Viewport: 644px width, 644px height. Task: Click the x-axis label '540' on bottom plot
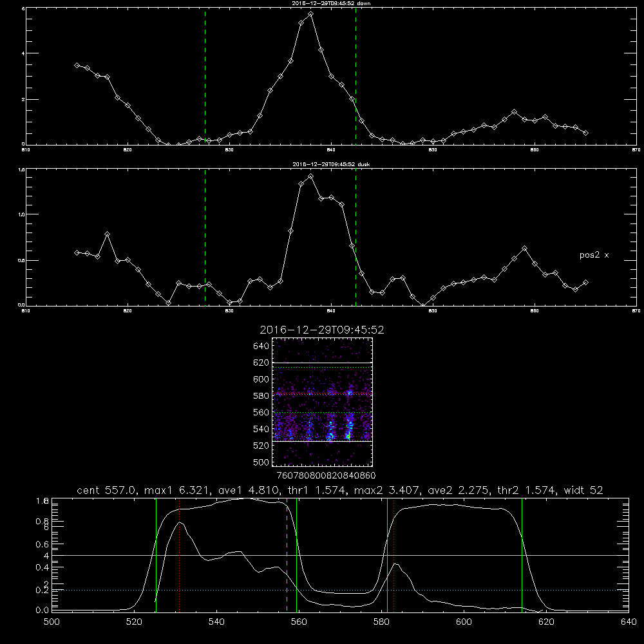coord(216,622)
